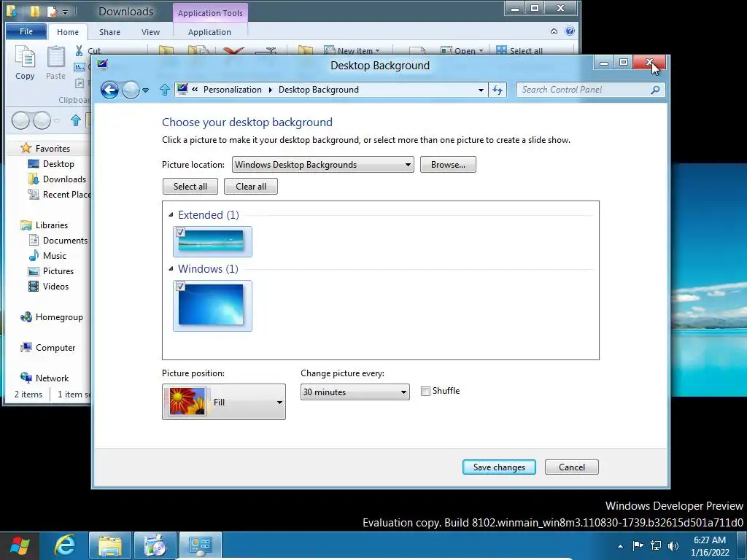The width and height of the screenshot is (747, 560).
Task: Click New item in the ribbon
Action: 352,50
